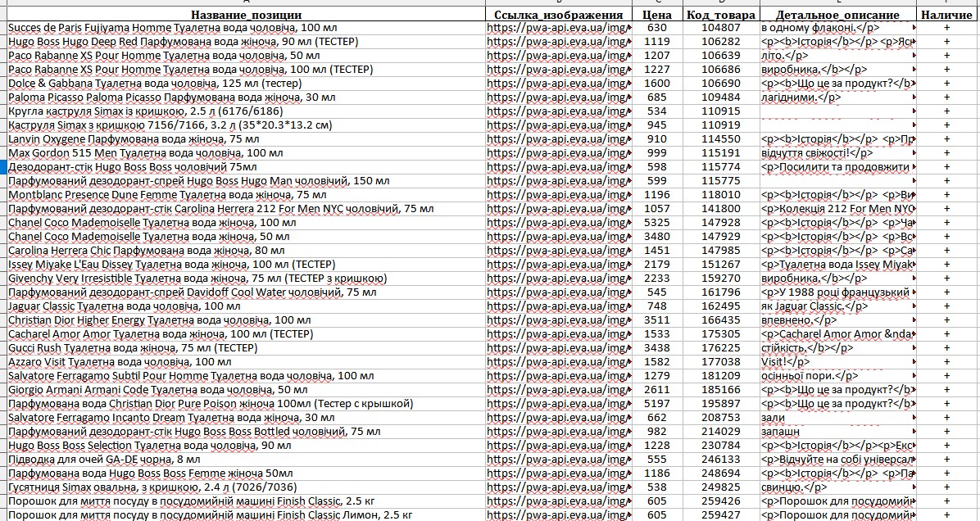Select the Название_позиции column header cell
The height and width of the screenshot is (521, 980).
click(x=247, y=15)
